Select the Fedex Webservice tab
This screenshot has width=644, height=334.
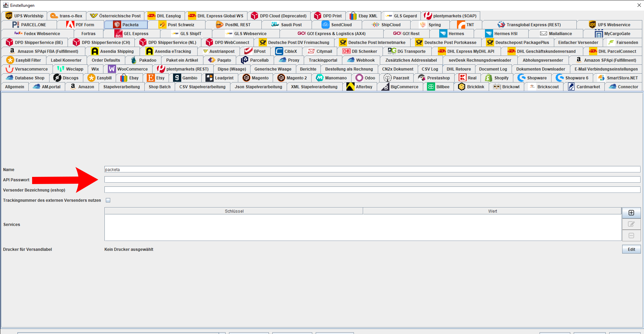coord(37,33)
